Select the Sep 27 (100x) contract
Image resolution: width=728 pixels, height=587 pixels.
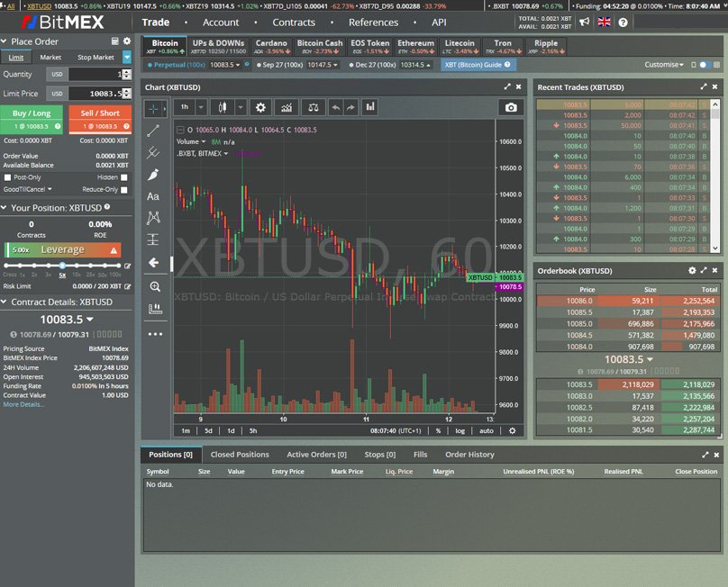pyautogui.click(x=297, y=65)
